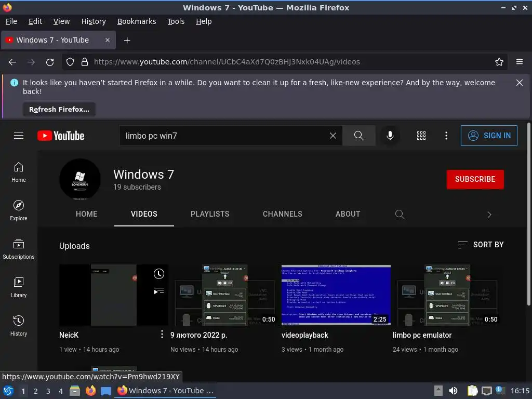The image size is (532, 399).
Task: Switch to CHANNELS tab
Action: coord(282,214)
